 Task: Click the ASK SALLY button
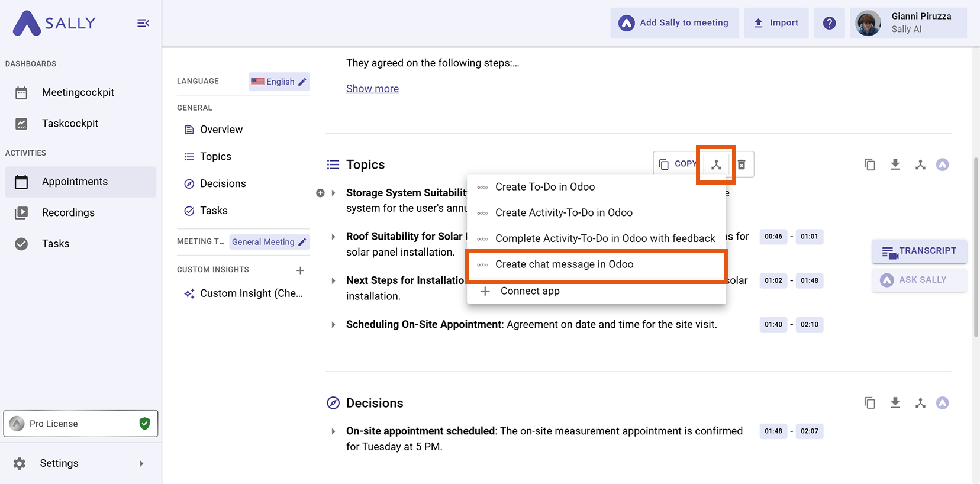[x=919, y=280]
